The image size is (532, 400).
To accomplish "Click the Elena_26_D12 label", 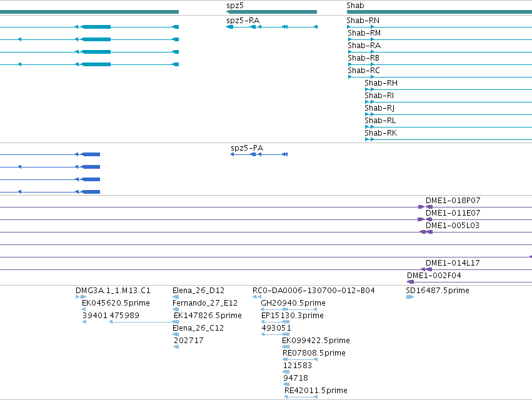I will pos(198,291).
